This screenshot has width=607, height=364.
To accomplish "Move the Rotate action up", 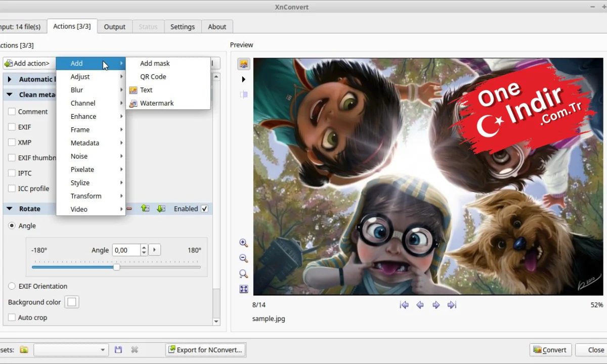I will coord(145,208).
